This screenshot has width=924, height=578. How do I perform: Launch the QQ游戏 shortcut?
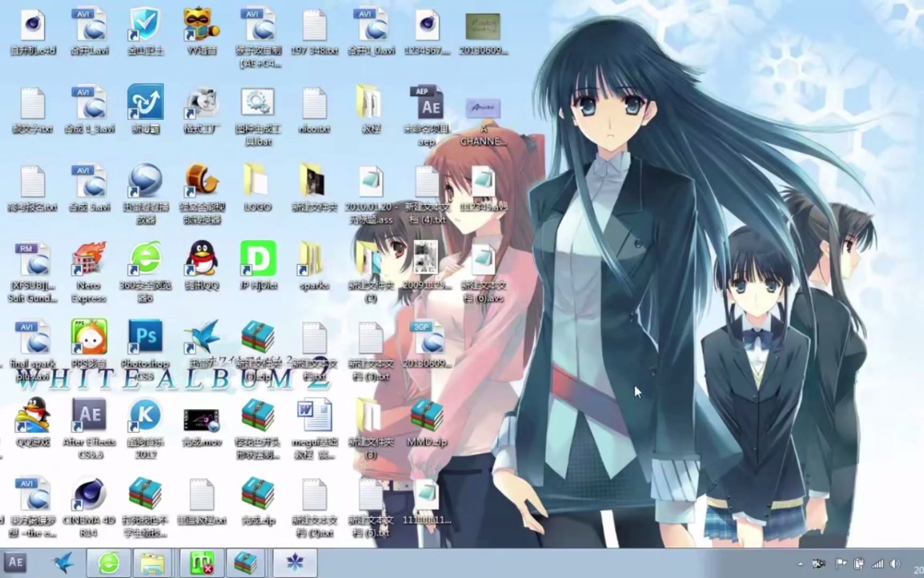(33, 422)
